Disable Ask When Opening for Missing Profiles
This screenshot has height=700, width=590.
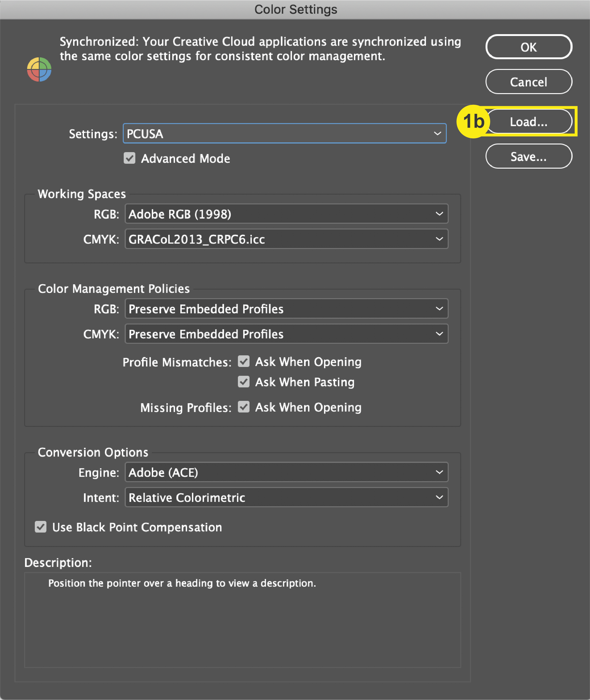[244, 407]
